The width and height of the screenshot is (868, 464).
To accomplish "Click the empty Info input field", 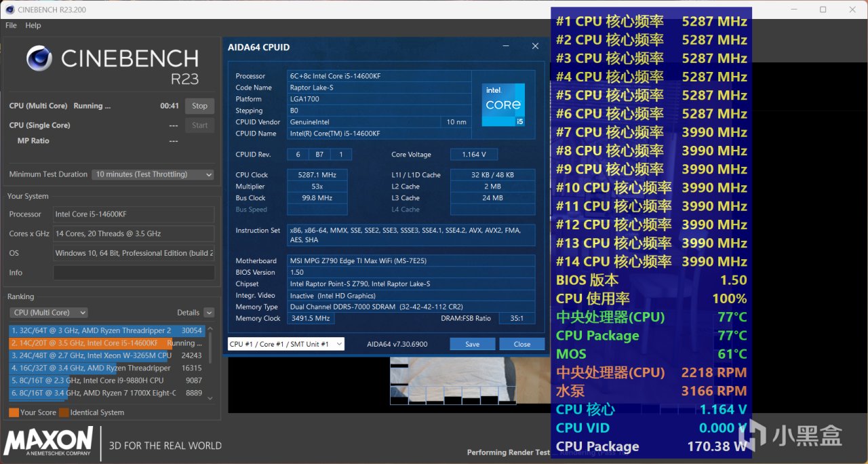I will pyautogui.click(x=134, y=273).
